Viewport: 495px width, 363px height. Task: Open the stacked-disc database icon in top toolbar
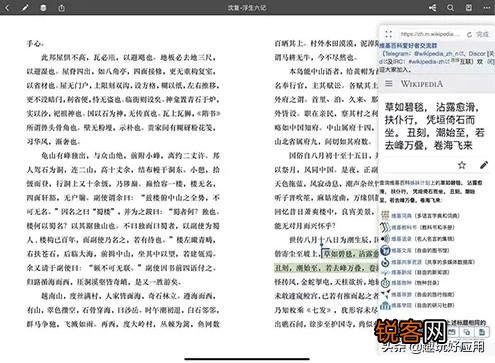[43, 7]
